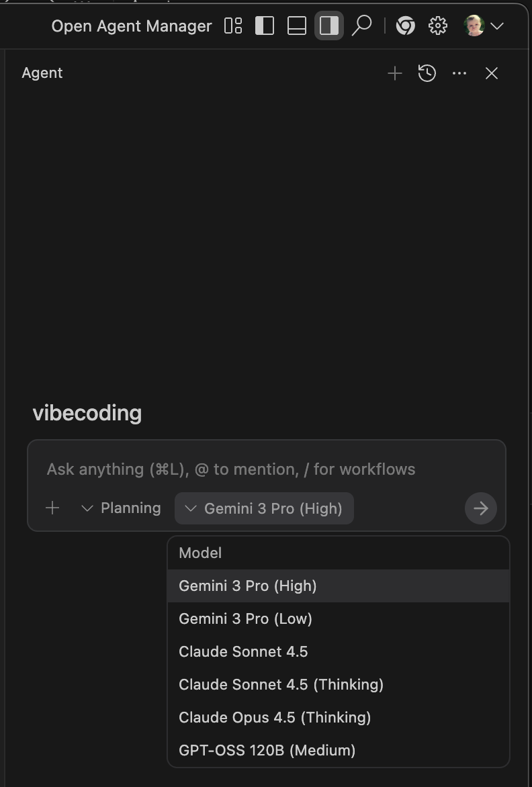Toggle the bottom panel visibility
The width and height of the screenshot is (532, 787).
coord(297,26)
